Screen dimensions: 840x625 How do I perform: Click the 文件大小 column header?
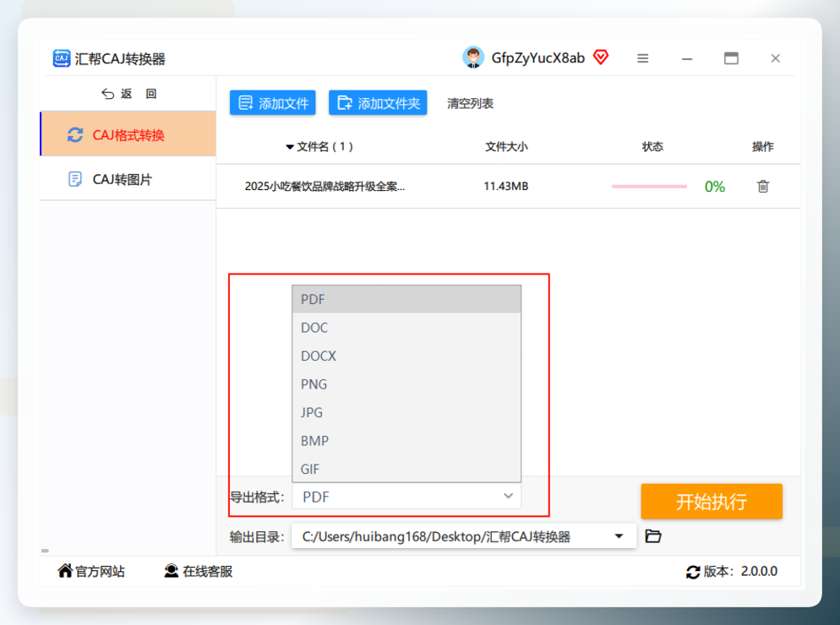tap(506, 147)
